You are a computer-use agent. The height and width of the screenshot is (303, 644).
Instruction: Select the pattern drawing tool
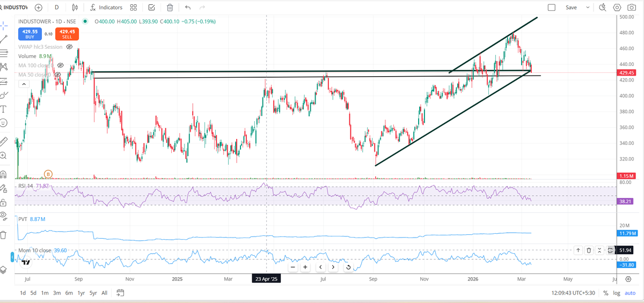4,67
